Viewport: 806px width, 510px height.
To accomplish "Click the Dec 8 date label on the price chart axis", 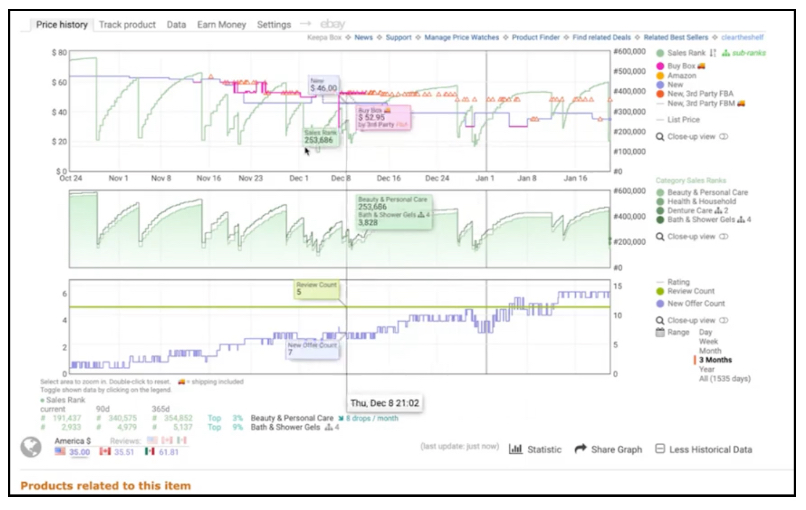I will point(341,178).
